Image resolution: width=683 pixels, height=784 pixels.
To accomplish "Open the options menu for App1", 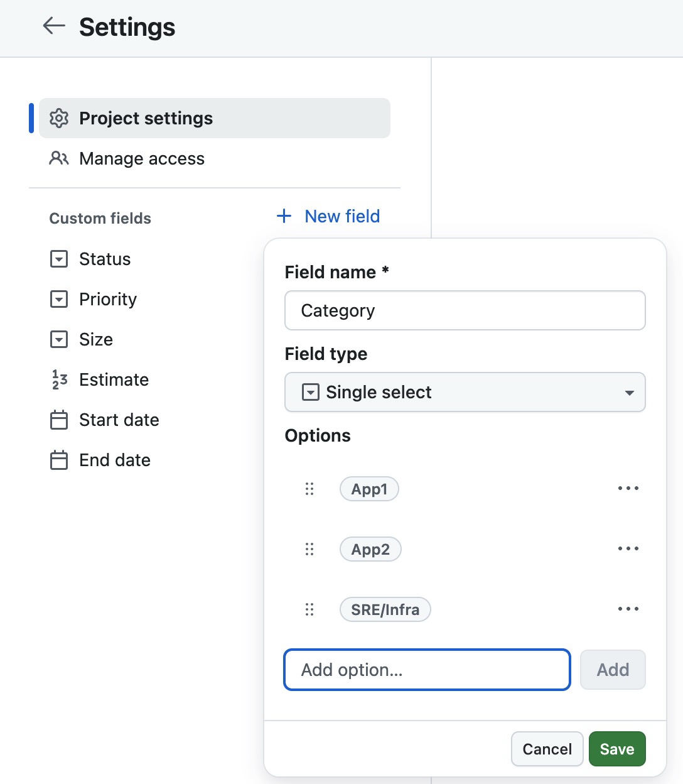I will pos(628,488).
